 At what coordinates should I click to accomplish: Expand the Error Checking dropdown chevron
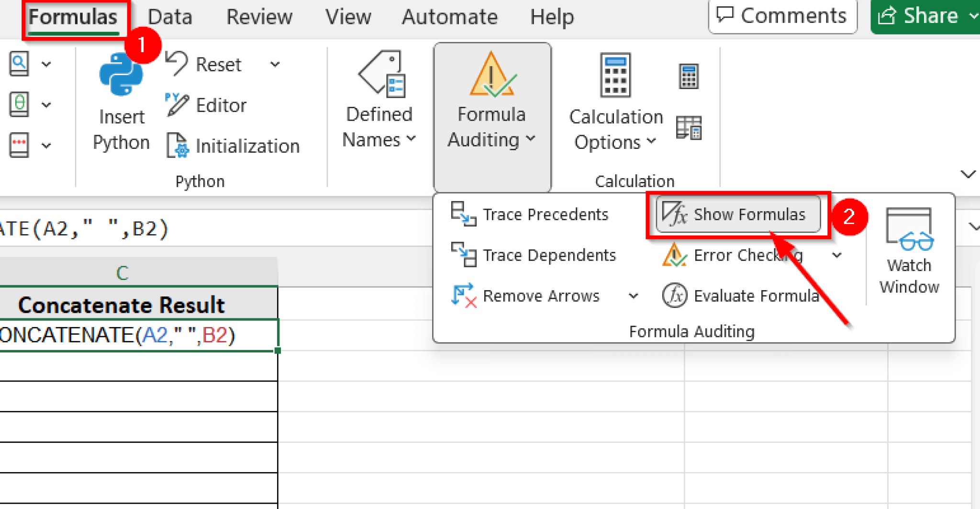837,255
